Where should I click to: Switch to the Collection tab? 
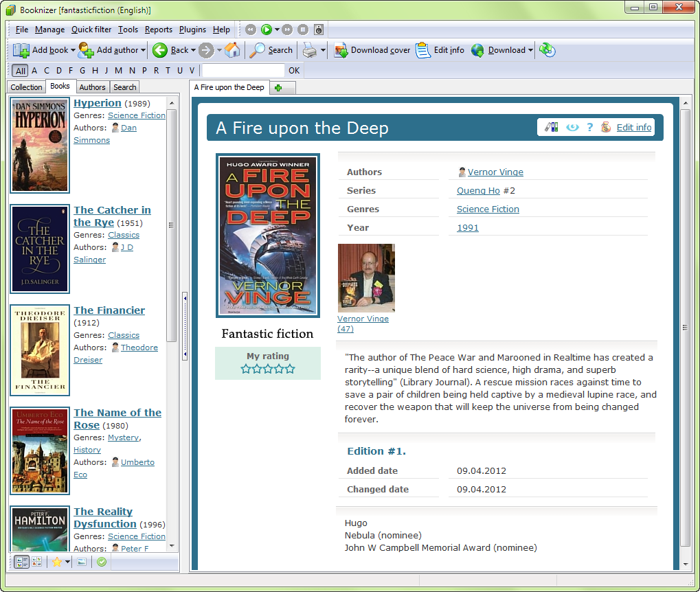[x=26, y=87]
